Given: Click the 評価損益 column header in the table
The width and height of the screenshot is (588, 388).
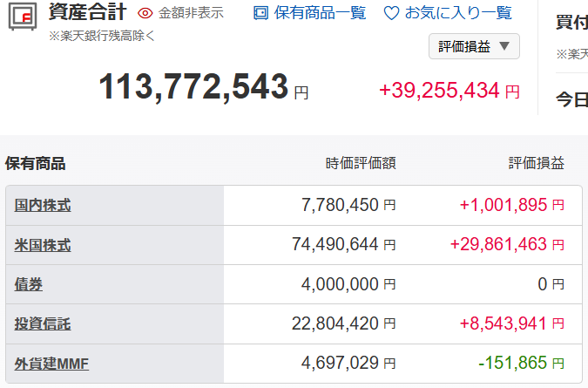Looking at the screenshot, I should point(537,164).
